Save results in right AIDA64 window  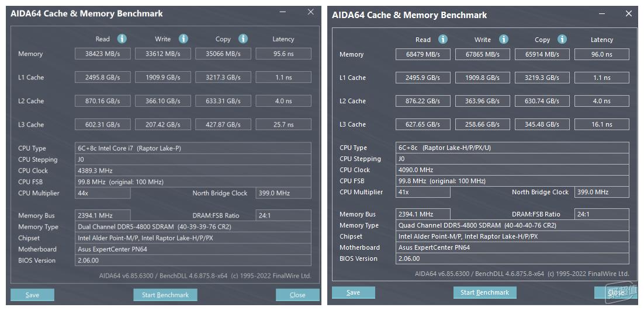tap(353, 292)
